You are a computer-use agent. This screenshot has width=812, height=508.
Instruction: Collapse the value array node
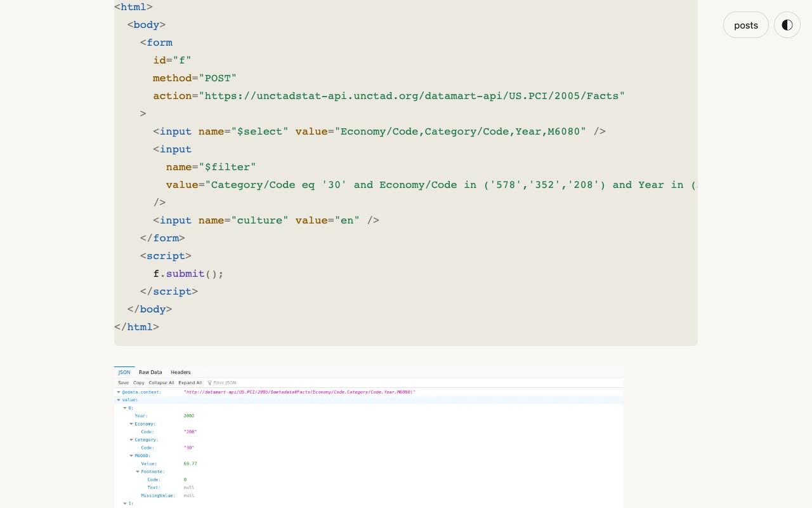point(119,400)
